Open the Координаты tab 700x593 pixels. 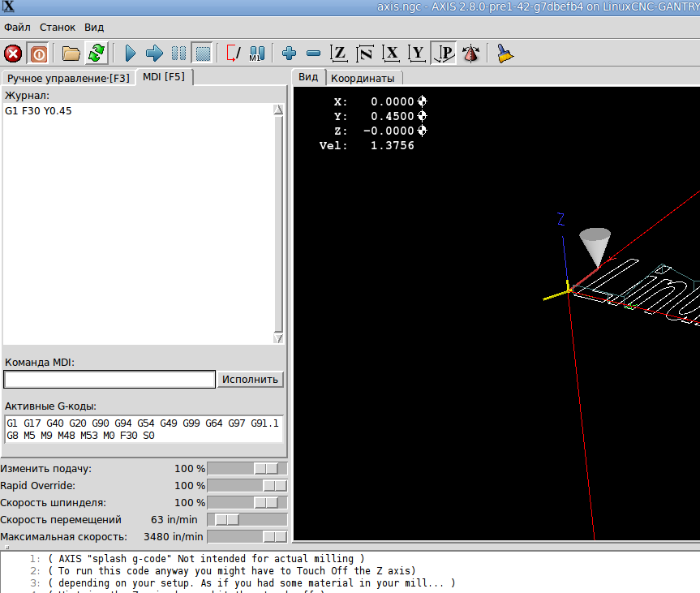pos(363,78)
